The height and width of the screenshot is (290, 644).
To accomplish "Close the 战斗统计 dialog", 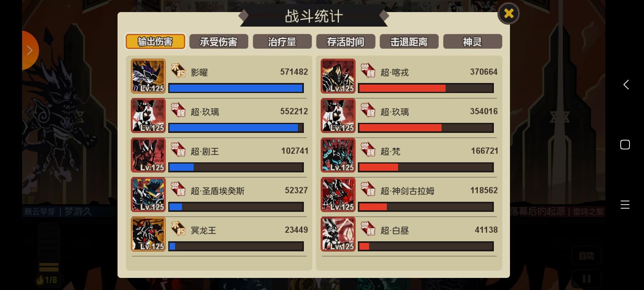I will [x=509, y=13].
